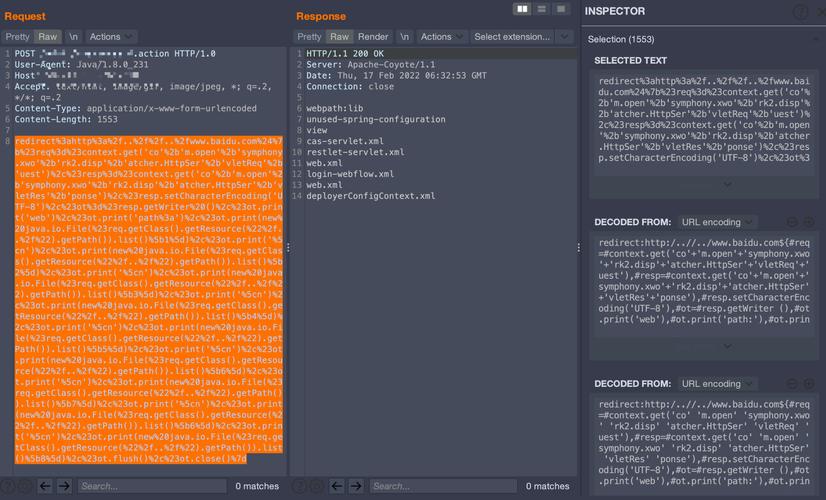
Task: Click the Content-Type header line
Action: coord(135,109)
